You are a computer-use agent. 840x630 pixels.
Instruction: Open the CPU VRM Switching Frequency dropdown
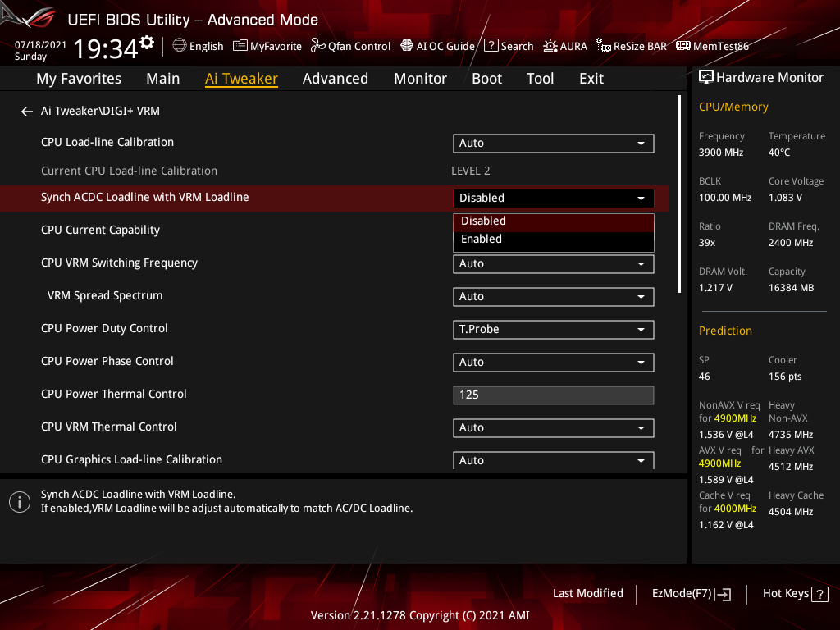(x=553, y=263)
